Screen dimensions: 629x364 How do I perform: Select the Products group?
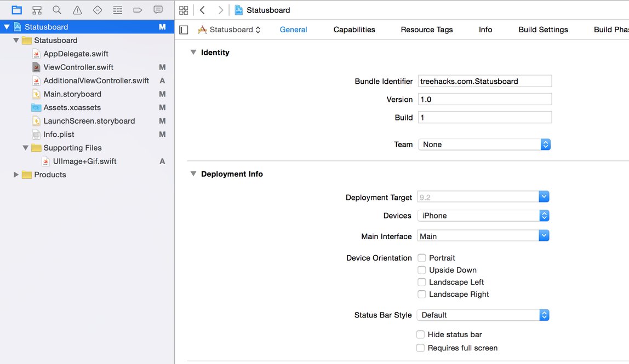coord(50,175)
